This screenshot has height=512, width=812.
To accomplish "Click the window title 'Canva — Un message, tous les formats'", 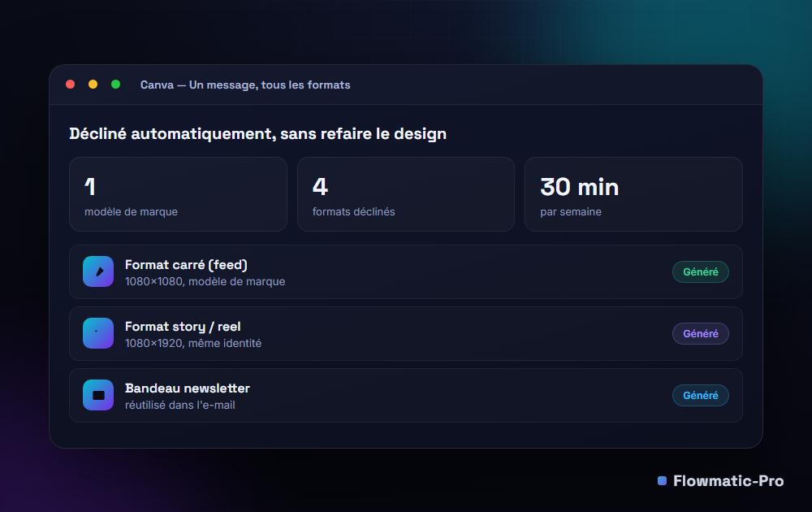I will (x=245, y=85).
